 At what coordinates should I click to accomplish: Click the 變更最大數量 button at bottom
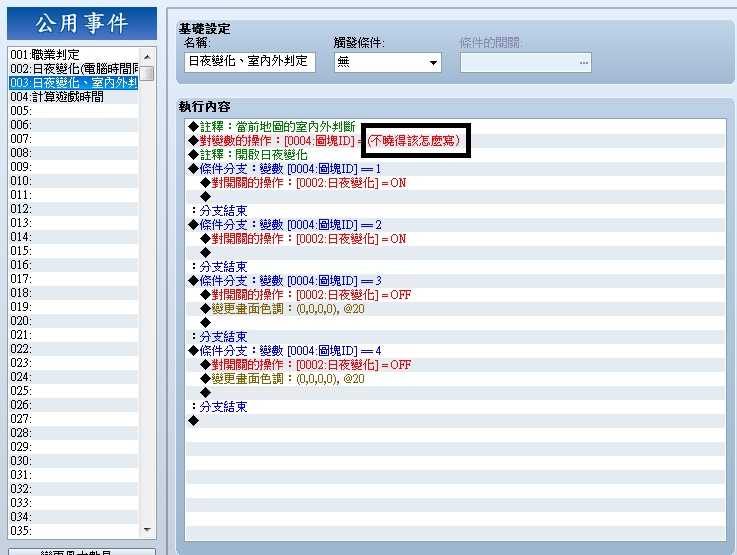(82, 552)
